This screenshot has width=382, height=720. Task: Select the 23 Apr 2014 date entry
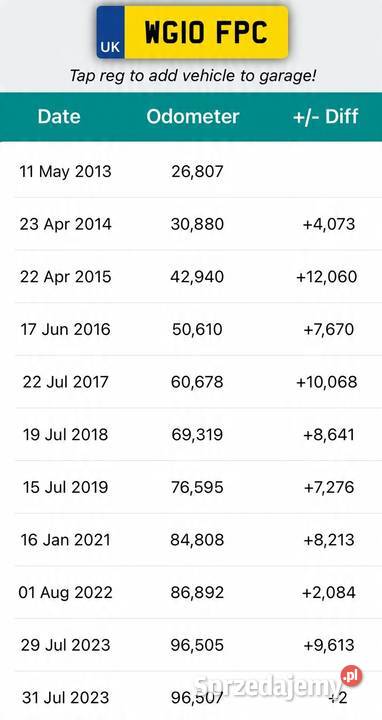click(x=65, y=224)
